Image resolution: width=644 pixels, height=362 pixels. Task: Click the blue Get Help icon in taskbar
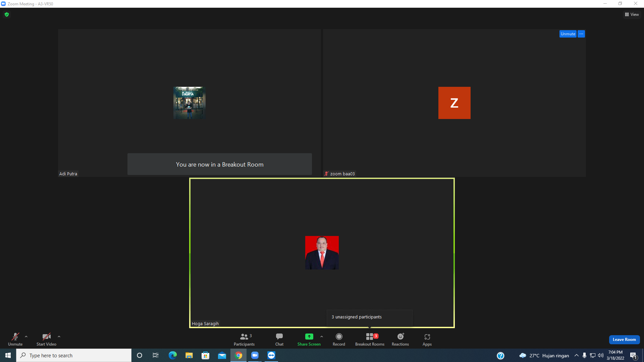tap(500, 355)
